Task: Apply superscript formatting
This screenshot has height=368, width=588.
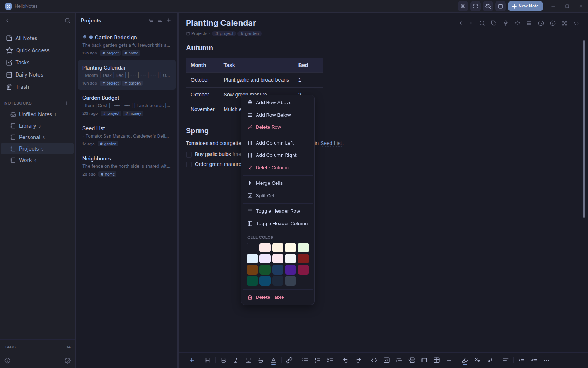Action: click(x=490, y=360)
